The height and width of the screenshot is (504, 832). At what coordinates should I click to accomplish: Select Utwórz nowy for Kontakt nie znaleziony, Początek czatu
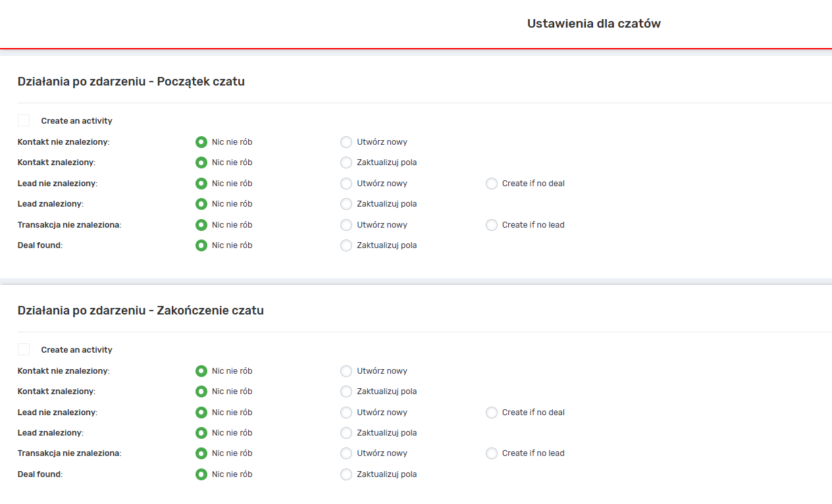click(x=346, y=142)
